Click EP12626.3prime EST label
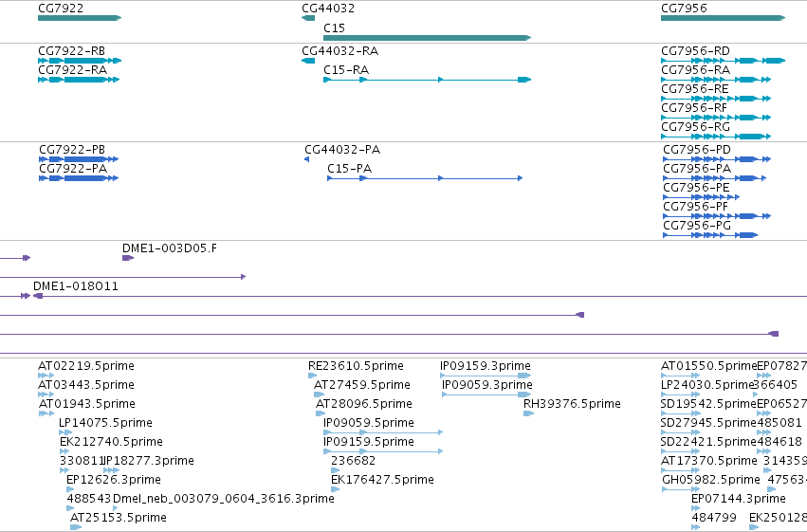Image resolution: width=807 pixels, height=532 pixels. [114, 480]
